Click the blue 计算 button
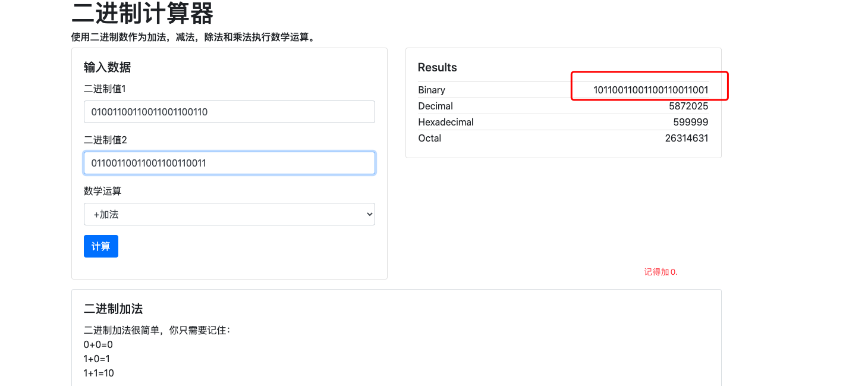 click(101, 246)
